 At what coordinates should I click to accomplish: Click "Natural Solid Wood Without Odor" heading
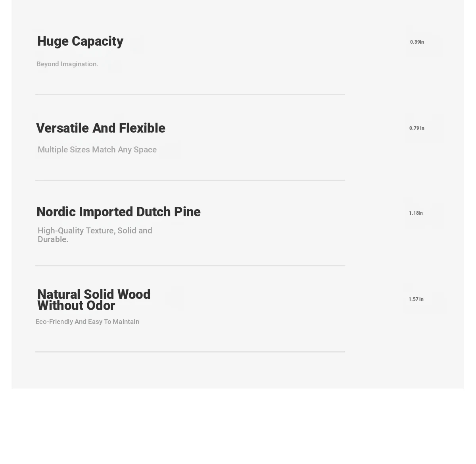click(x=94, y=300)
